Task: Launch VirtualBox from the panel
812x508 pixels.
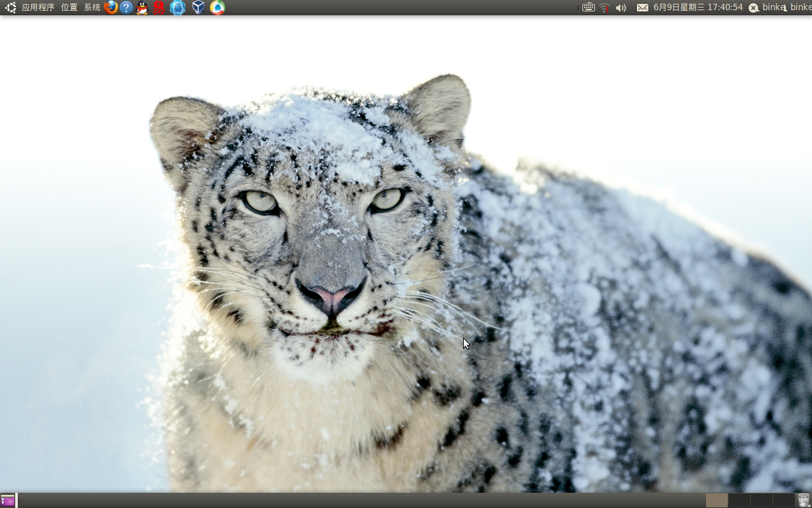Action: pyautogui.click(x=199, y=8)
